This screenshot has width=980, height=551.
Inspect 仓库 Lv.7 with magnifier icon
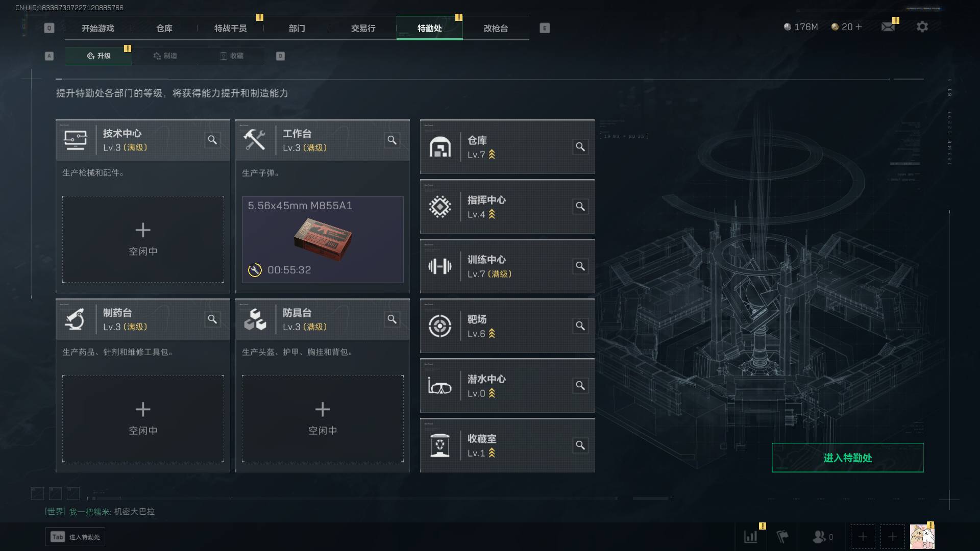click(580, 147)
